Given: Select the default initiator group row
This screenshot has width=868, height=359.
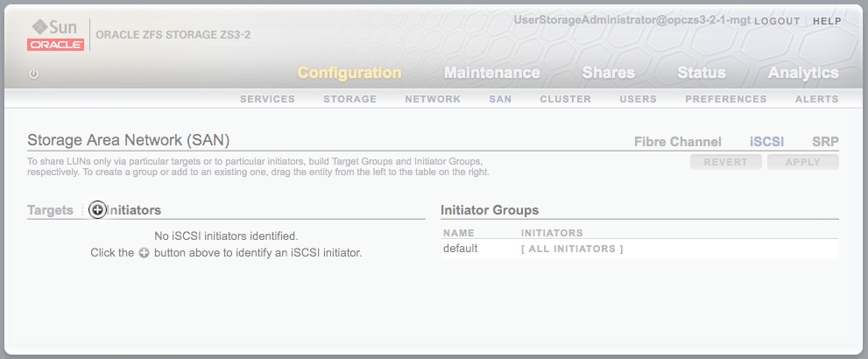Looking at the screenshot, I should pyautogui.click(x=639, y=249).
